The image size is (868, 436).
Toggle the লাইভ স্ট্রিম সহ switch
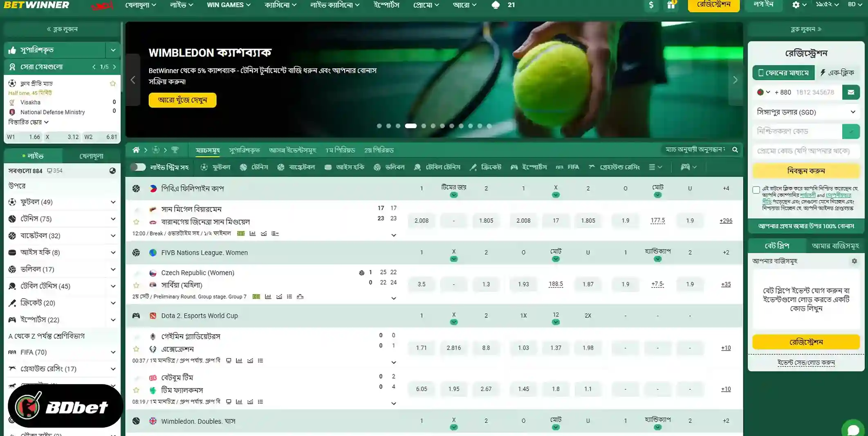[x=138, y=167]
